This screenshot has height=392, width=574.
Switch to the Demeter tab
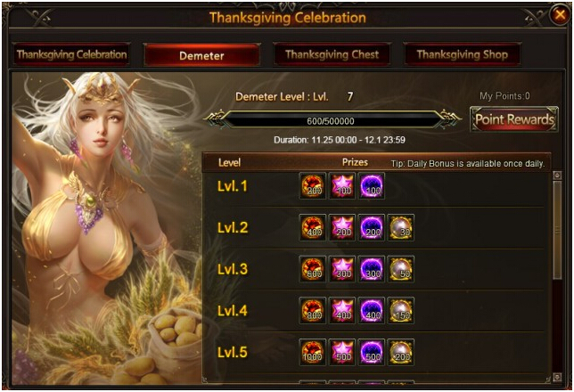pos(201,55)
